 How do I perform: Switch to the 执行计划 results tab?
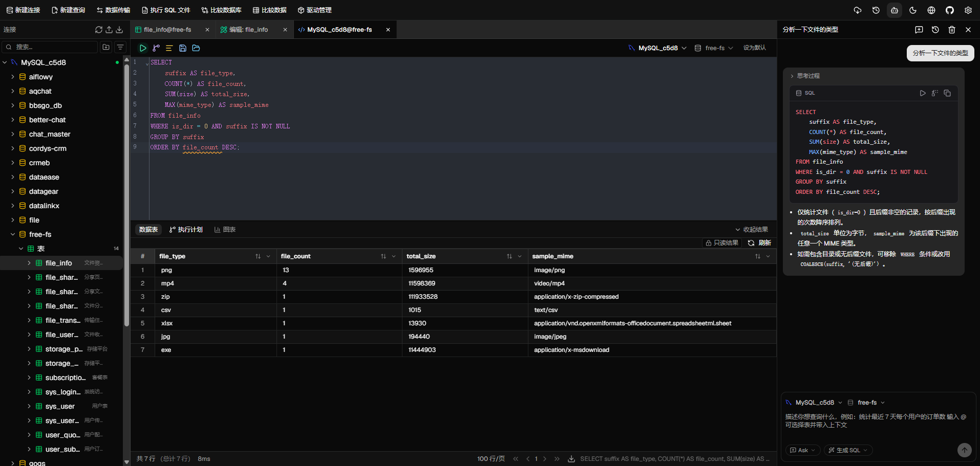(186, 230)
